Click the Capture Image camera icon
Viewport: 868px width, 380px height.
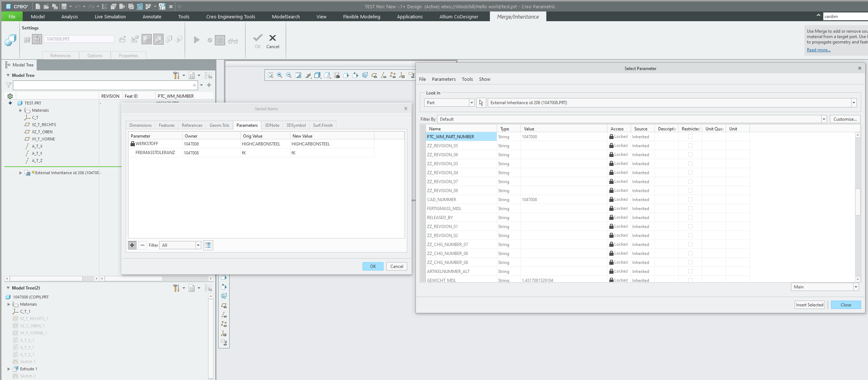click(337, 75)
